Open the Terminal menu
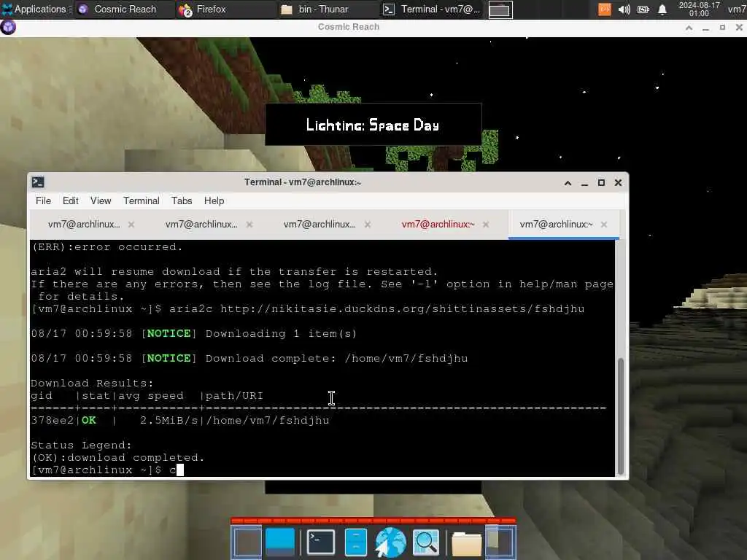This screenshot has height=560, width=747. pyautogui.click(x=141, y=201)
